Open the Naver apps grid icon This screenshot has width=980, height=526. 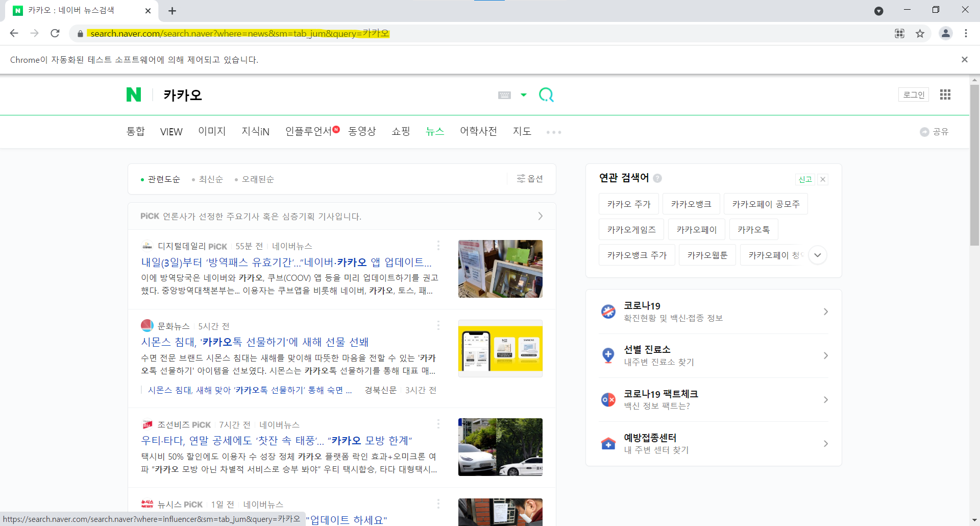coord(945,94)
